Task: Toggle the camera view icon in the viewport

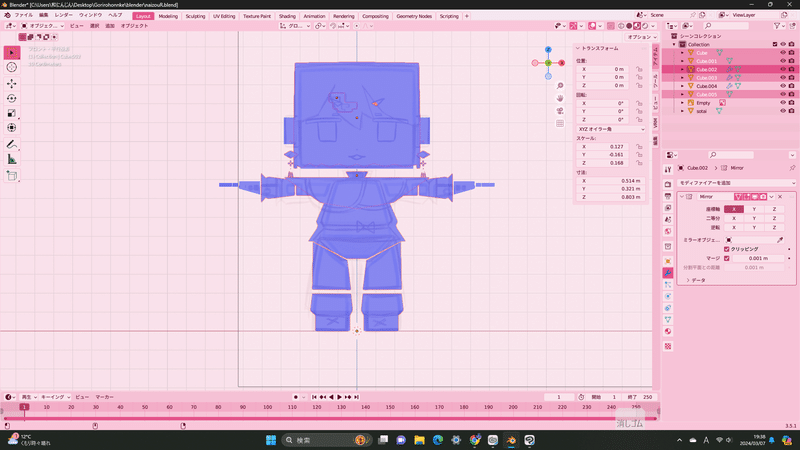Action: (x=560, y=111)
